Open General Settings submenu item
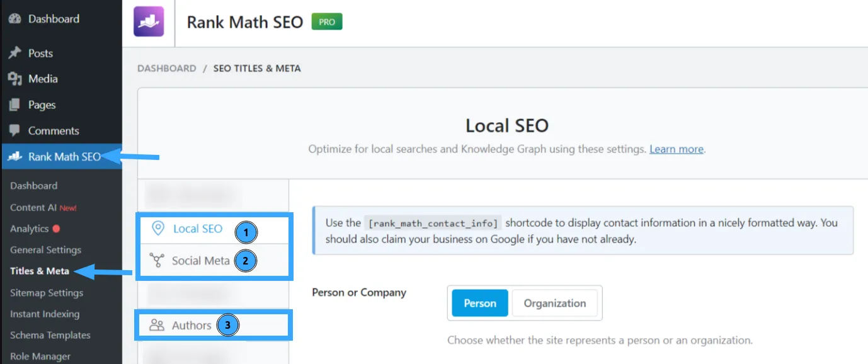Image resolution: width=868 pixels, height=364 pixels. coord(45,250)
